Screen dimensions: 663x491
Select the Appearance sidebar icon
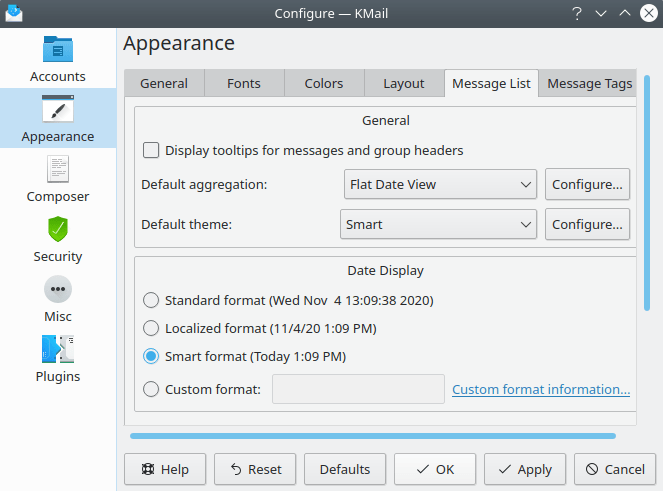(x=58, y=110)
